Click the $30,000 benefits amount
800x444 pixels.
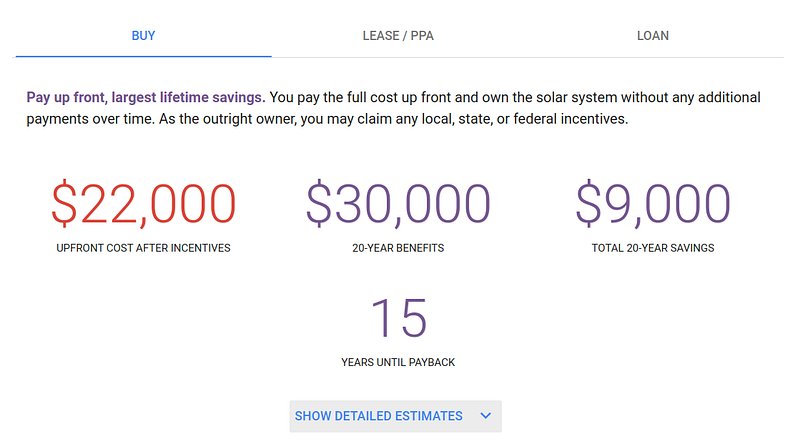click(398, 203)
